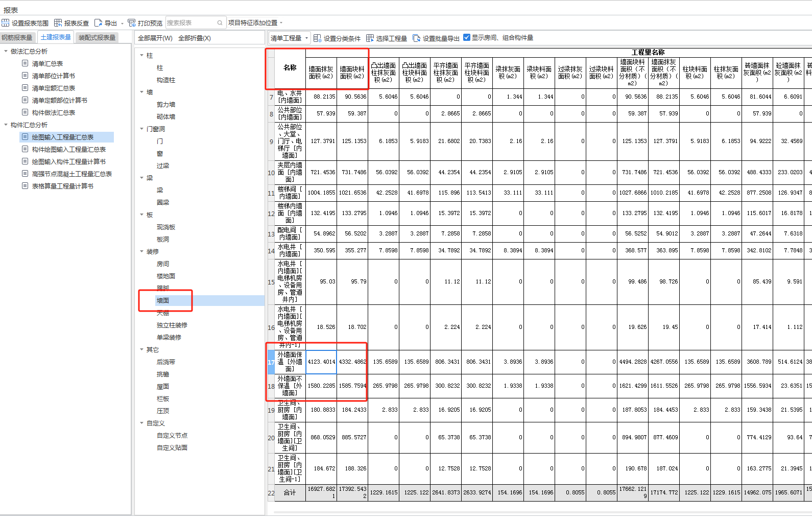Select 砌体墙 tree item
Image resolution: width=812 pixels, height=522 pixels.
pyautogui.click(x=166, y=117)
